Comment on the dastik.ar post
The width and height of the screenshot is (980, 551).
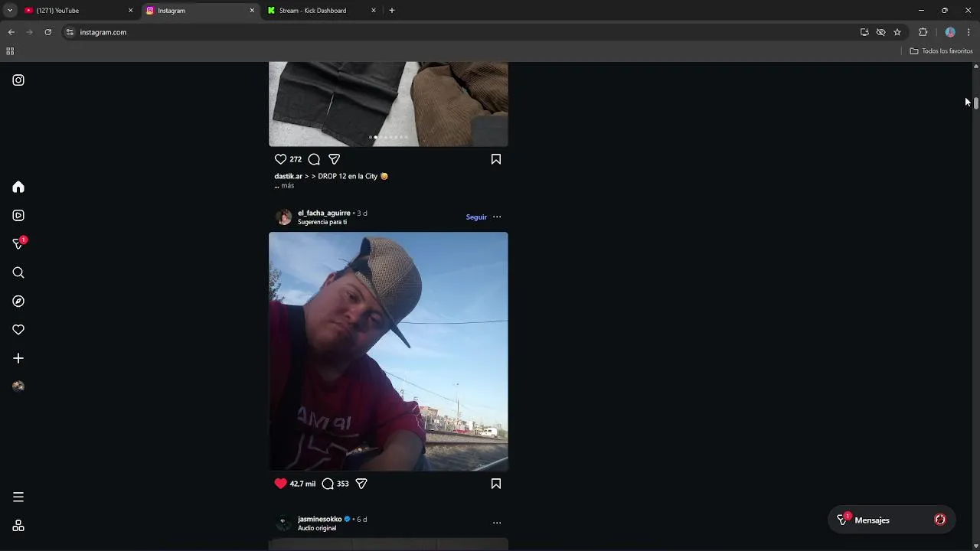click(314, 159)
